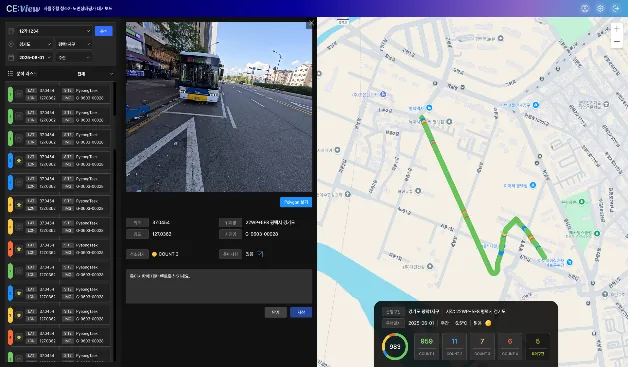Click the yellow dot beside COUNT 2 label

[x=154, y=254]
